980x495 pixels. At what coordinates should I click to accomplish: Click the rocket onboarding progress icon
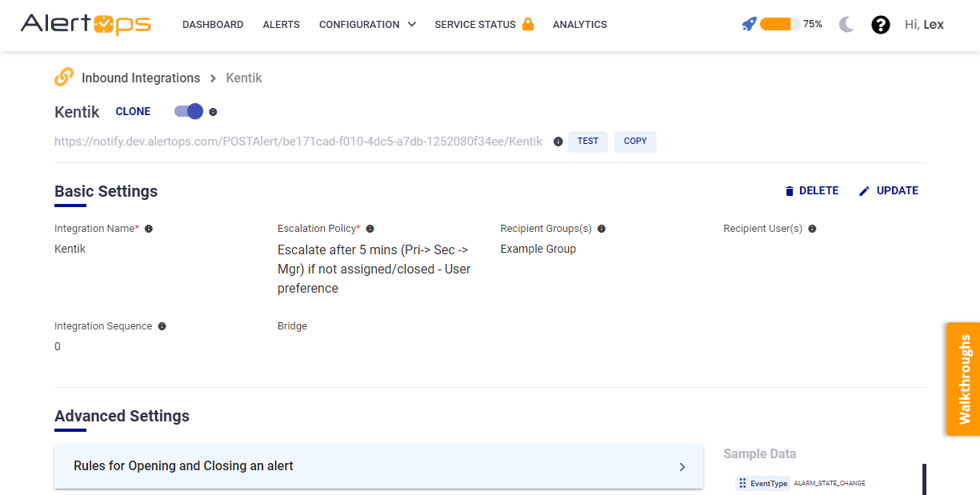pyautogui.click(x=749, y=24)
